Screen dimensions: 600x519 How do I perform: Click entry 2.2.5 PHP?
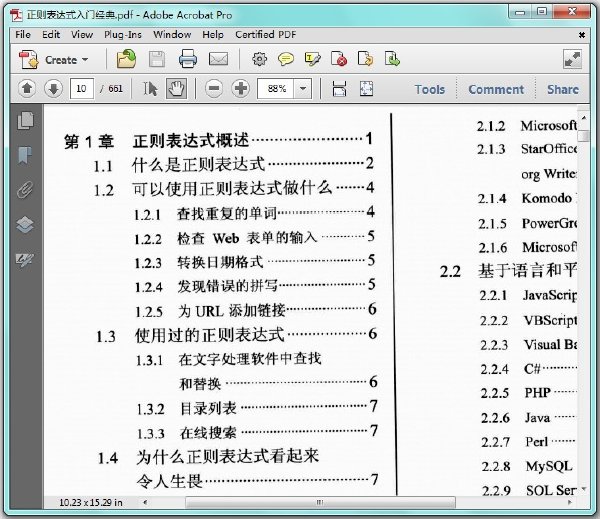click(529, 393)
